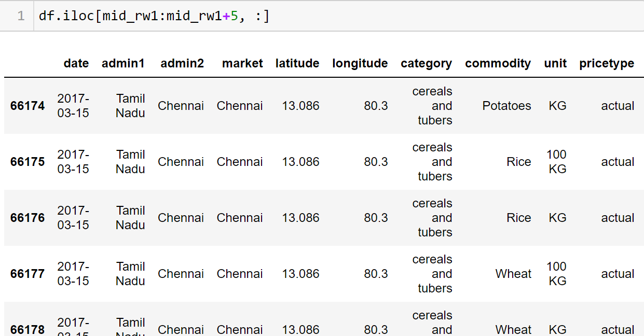
Task: Click line number 1 in the code cell
Action: (21, 16)
